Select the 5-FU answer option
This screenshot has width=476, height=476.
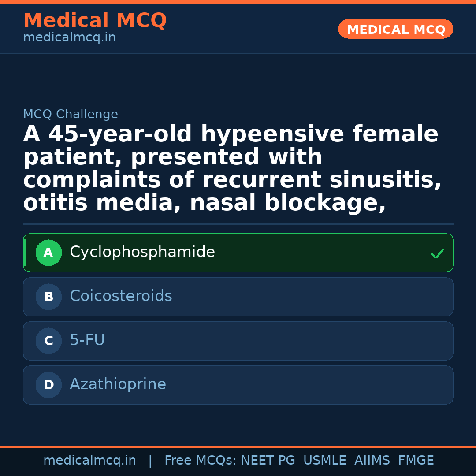(87, 340)
